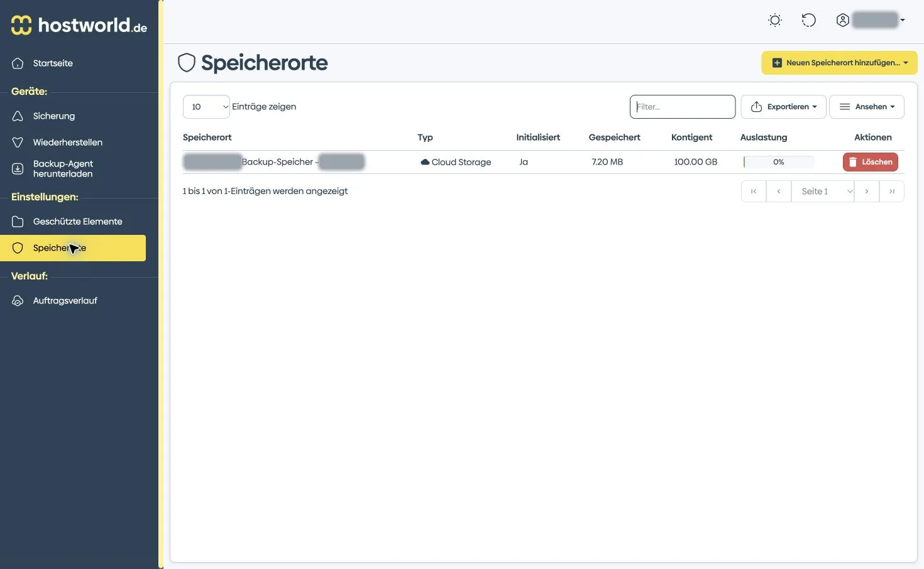Screen dimensions: 924x569
Task: Toggle the light/dark theme sun icon
Action: 775,20
